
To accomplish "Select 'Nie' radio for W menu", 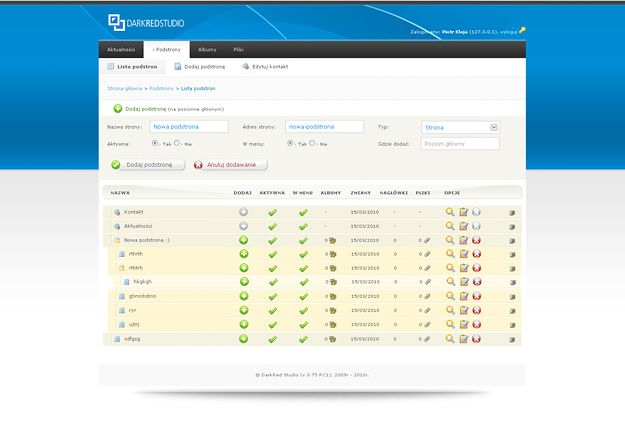I will [x=313, y=143].
